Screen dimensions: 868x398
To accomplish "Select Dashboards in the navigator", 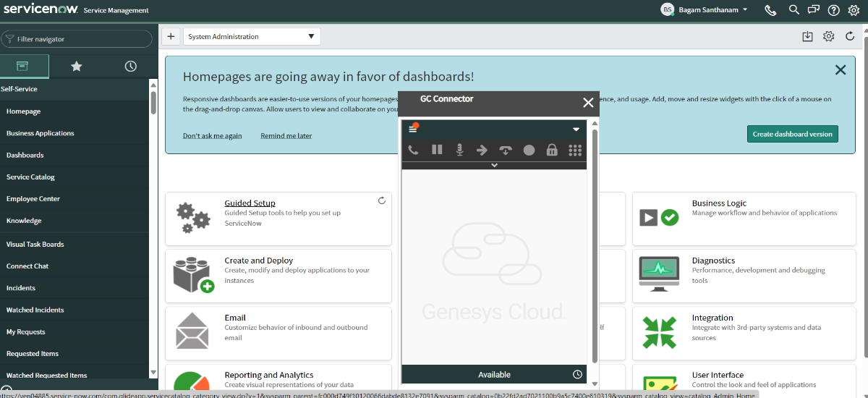I will tap(25, 155).
